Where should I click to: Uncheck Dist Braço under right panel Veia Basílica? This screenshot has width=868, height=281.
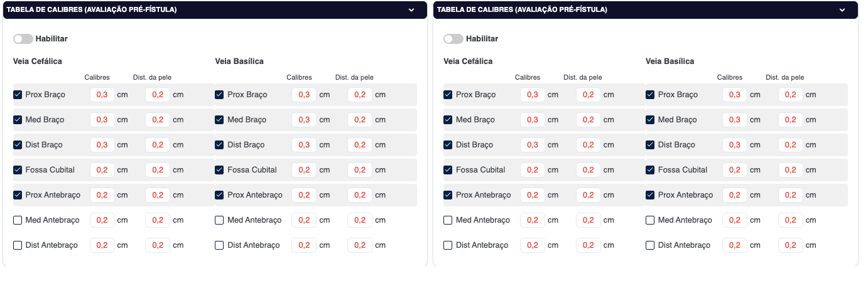point(650,145)
